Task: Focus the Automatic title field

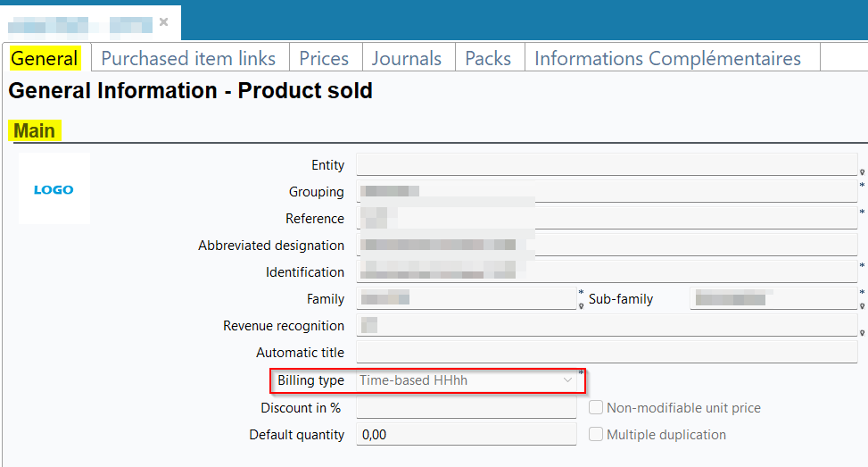Action: click(607, 353)
